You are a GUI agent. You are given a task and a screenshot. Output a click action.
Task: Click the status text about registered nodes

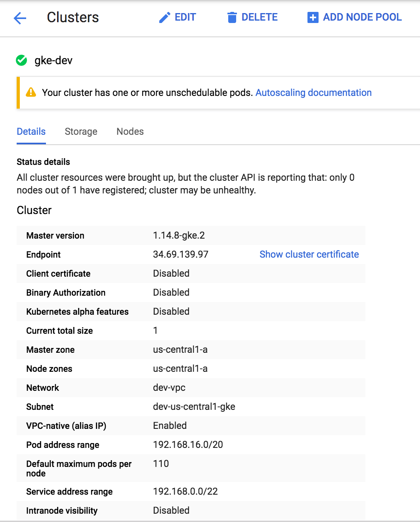pyautogui.click(x=185, y=184)
